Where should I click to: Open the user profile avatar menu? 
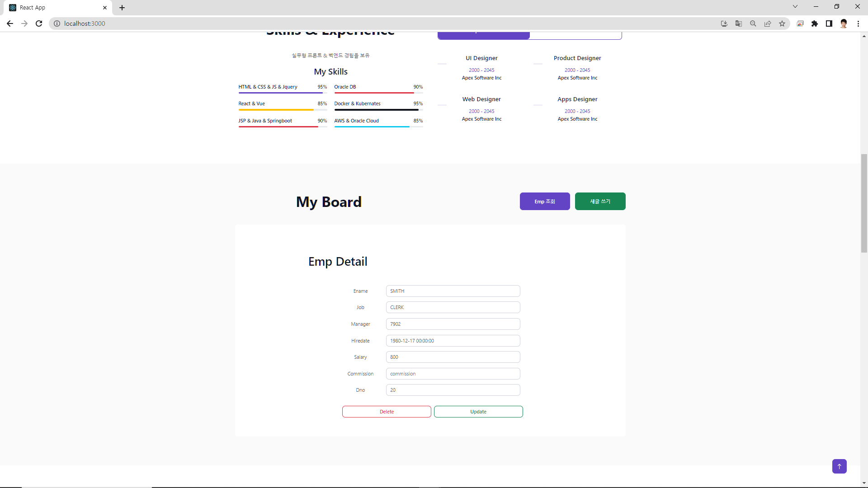click(x=844, y=23)
